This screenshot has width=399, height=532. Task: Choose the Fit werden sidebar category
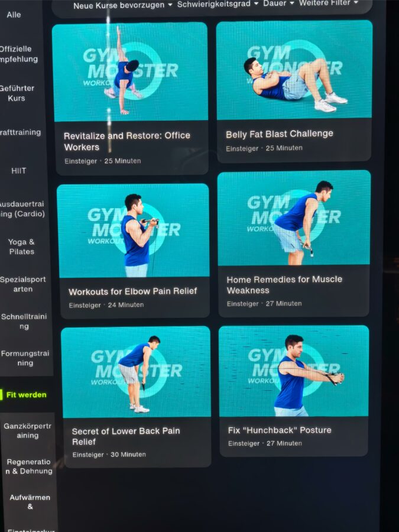[x=26, y=395]
